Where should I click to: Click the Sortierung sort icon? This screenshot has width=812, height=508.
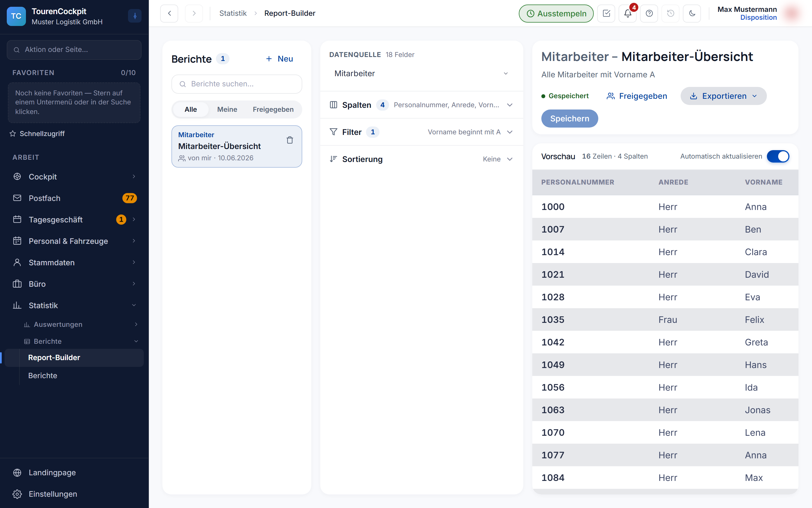click(334, 159)
